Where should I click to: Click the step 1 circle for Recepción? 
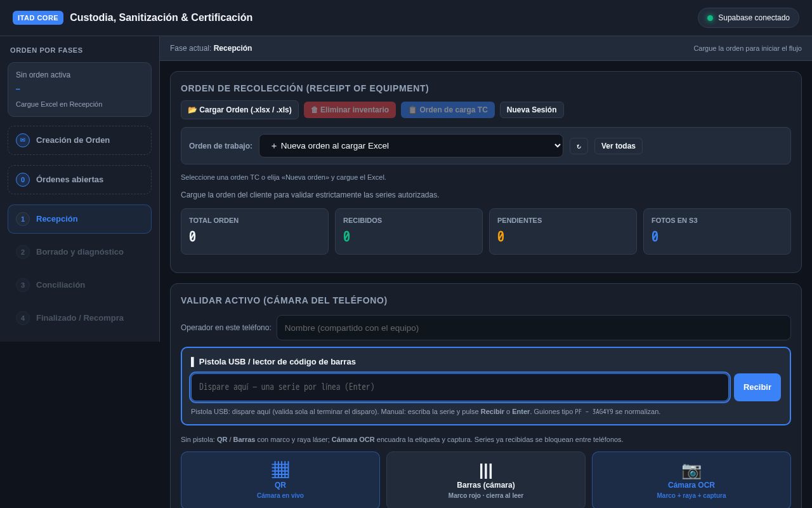[x=23, y=219]
